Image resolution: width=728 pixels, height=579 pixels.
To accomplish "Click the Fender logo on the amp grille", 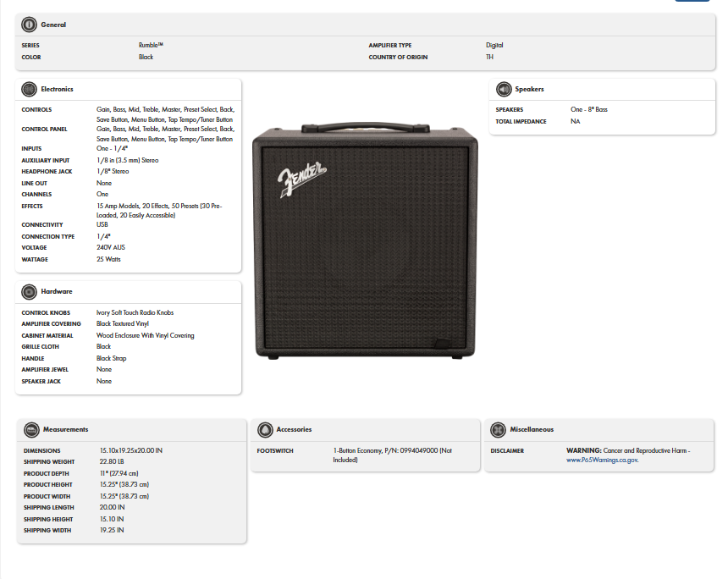I will coord(302,180).
